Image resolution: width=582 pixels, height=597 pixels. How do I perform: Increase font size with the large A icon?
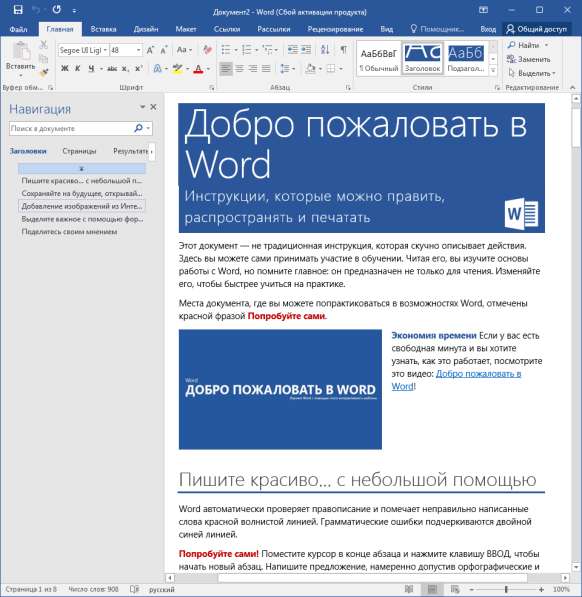pyautogui.click(x=150, y=50)
